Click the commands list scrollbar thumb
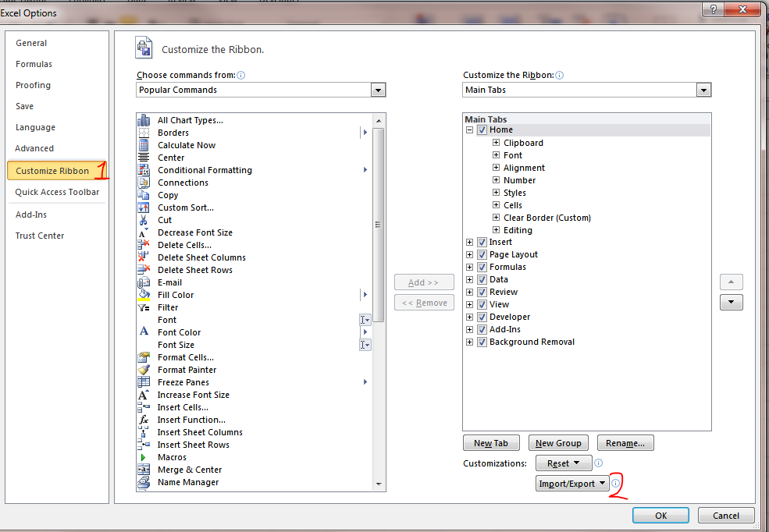The height and width of the screenshot is (532, 769). (x=378, y=225)
